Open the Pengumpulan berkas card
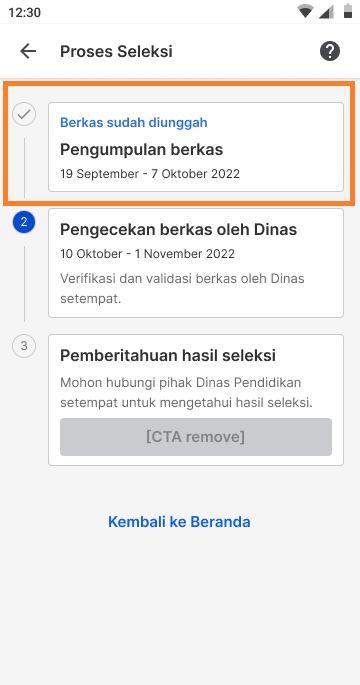 click(196, 147)
